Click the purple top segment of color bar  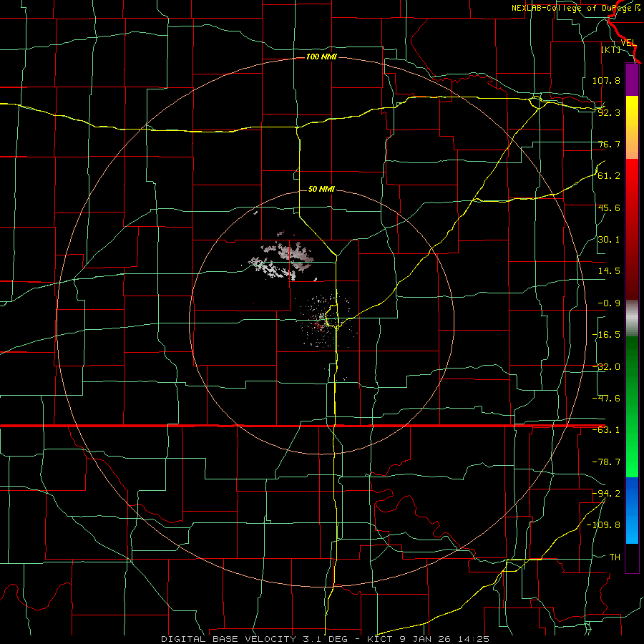632,80
